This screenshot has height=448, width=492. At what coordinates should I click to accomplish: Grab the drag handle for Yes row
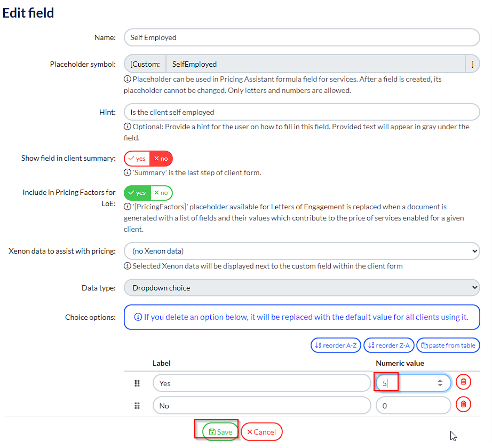(137, 383)
